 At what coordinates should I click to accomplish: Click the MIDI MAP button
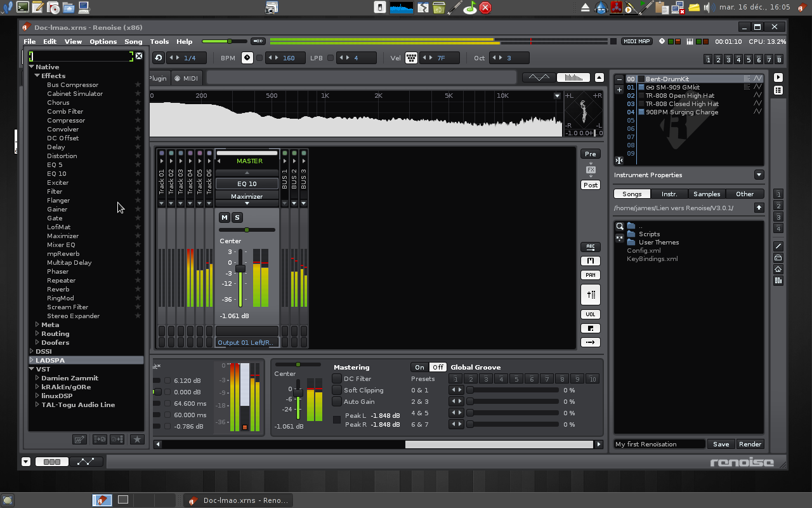pos(636,41)
